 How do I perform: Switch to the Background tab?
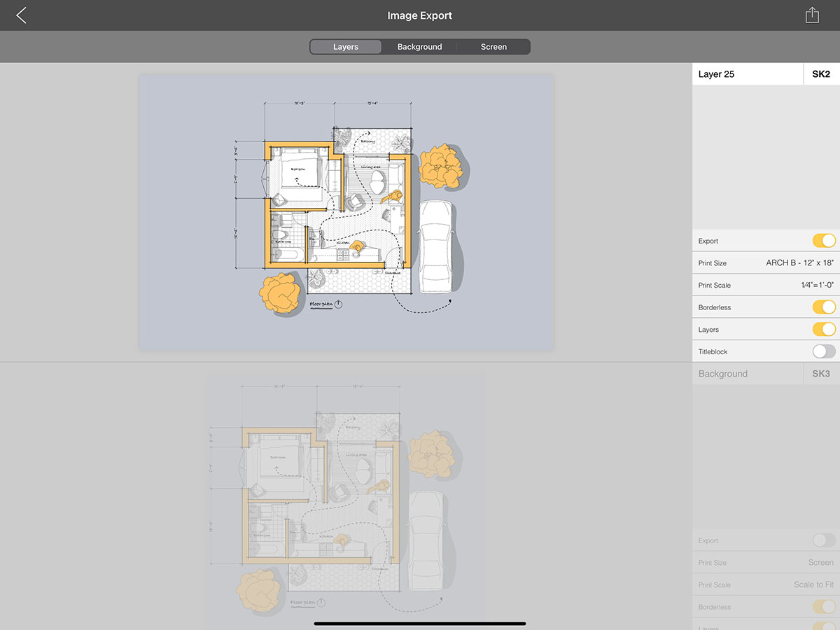pyautogui.click(x=419, y=47)
